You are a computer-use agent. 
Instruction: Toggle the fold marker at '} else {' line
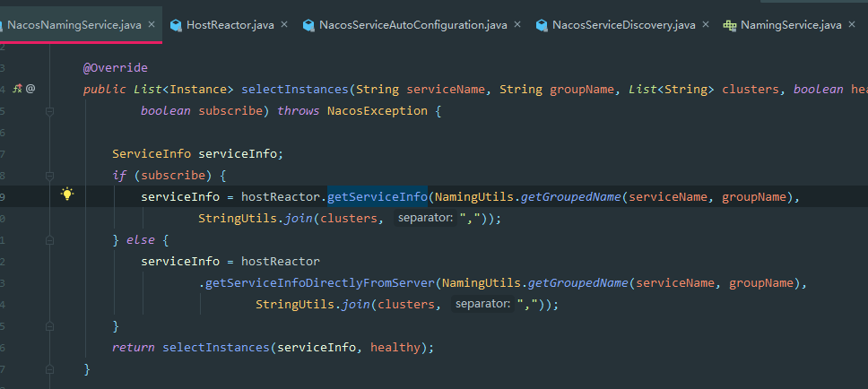coord(50,241)
